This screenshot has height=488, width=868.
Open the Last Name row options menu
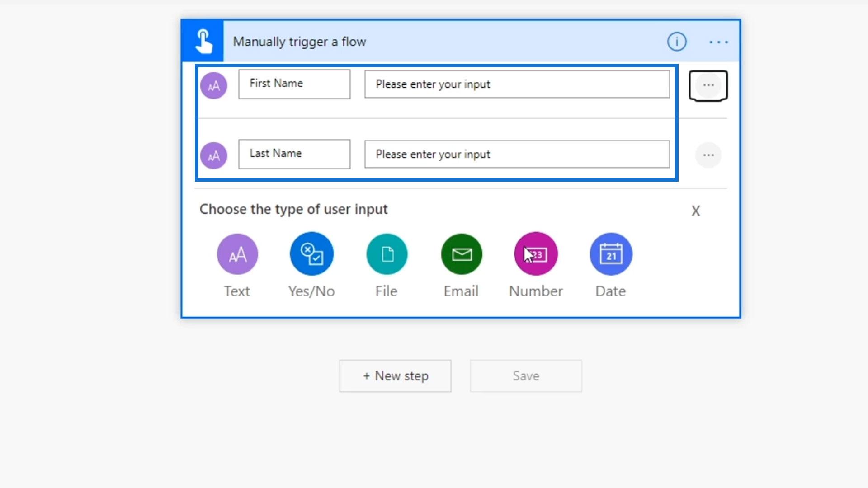coord(708,155)
